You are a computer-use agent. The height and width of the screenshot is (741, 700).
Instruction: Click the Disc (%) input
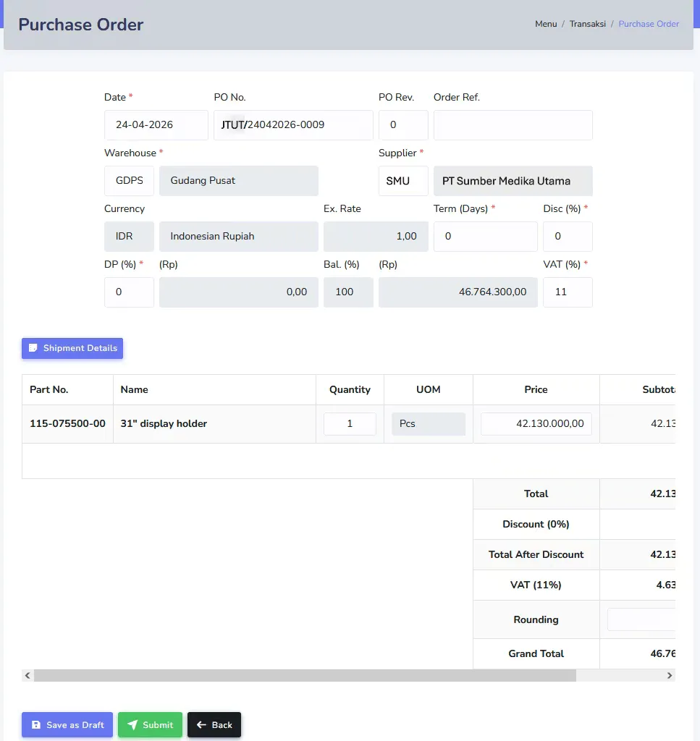pos(568,237)
